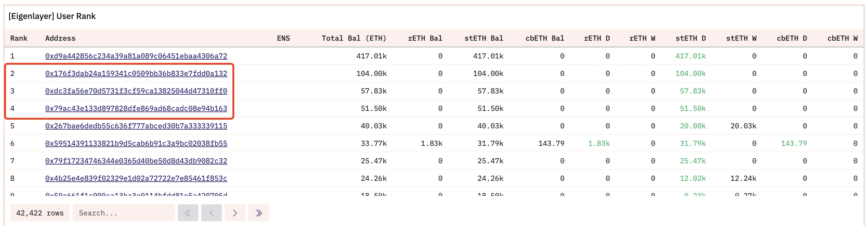Viewport: 868px width, 226px height.
Task: Go to the next page of results
Action: click(x=235, y=213)
